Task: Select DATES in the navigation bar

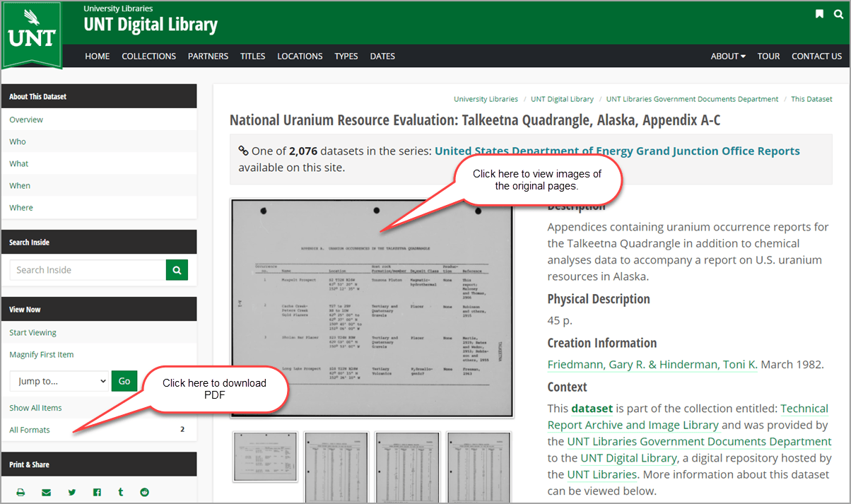Action: pyautogui.click(x=382, y=56)
